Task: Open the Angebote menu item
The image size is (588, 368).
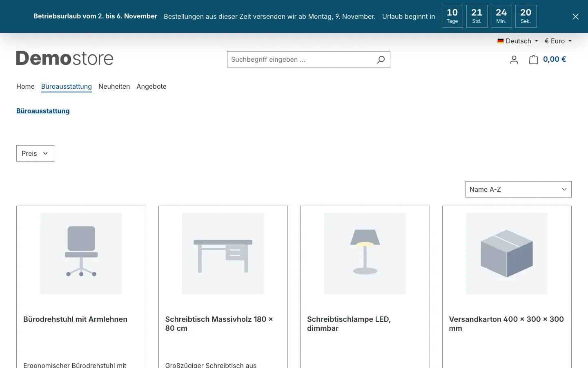Action: (151, 86)
